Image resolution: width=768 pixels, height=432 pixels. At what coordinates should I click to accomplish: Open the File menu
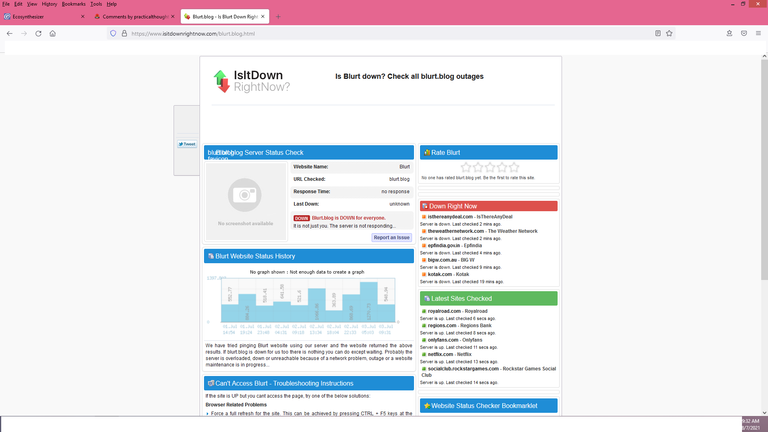(x=6, y=4)
